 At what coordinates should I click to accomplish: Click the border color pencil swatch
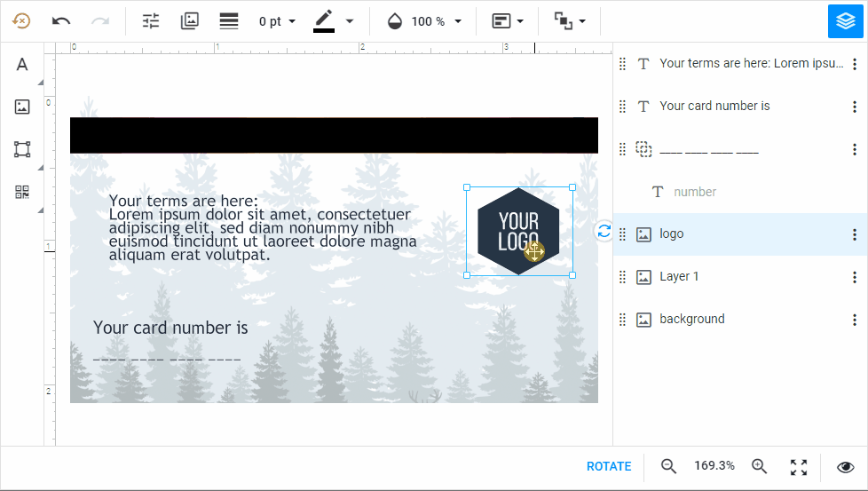(324, 21)
